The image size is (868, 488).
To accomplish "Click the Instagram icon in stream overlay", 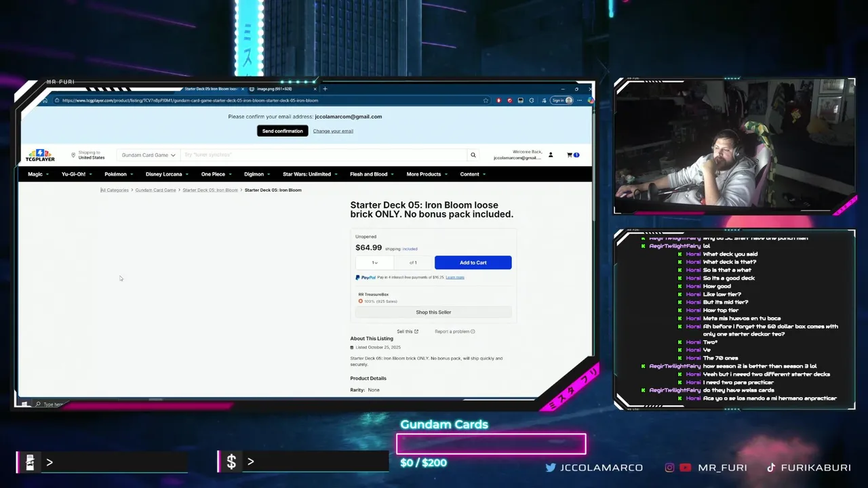I will pos(669,467).
